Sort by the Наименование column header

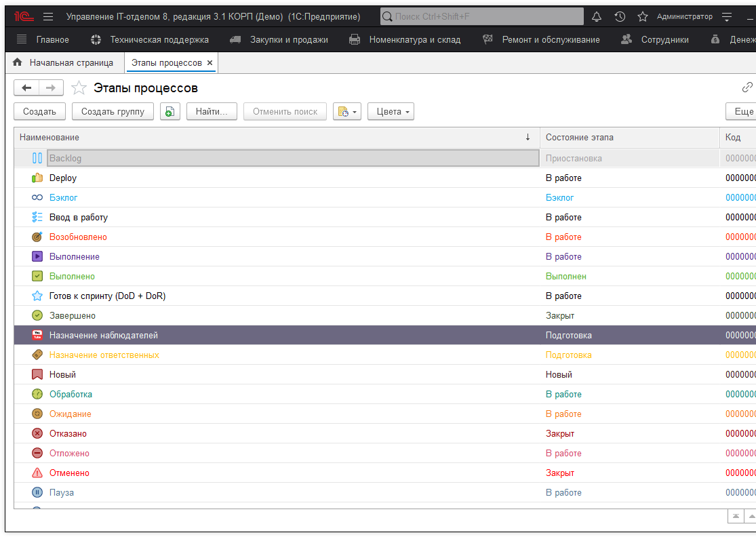pyautogui.click(x=271, y=138)
